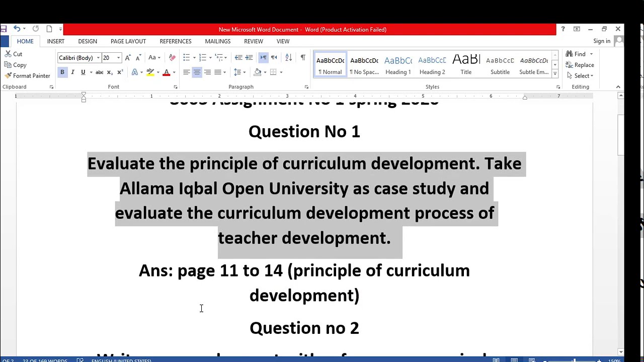644x362 pixels.
Task: Toggle Underline formatting
Action: click(83, 72)
